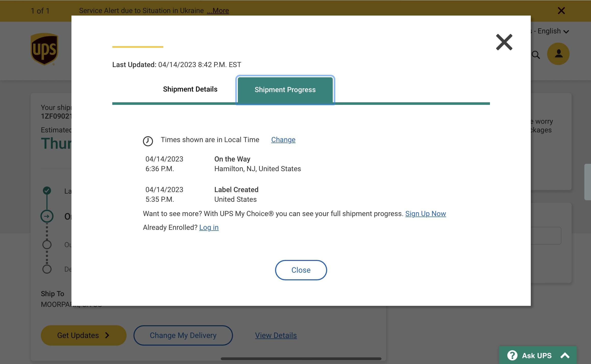Image resolution: width=591 pixels, height=364 pixels.
Task: Click the On the Way arrow step icon
Action: pyautogui.click(x=47, y=216)
